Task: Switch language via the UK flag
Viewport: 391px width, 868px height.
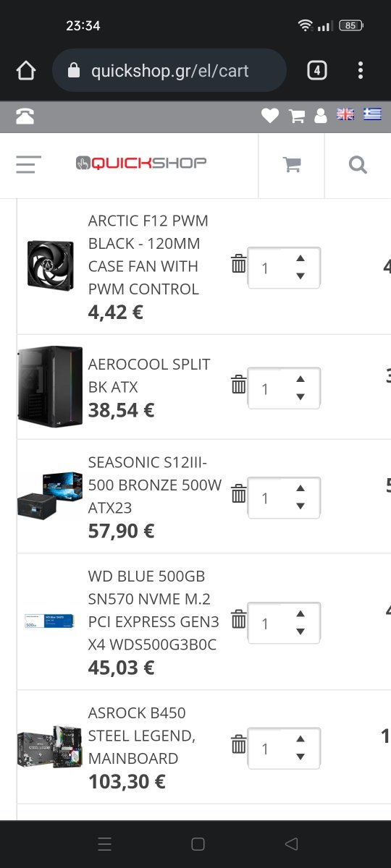Action: (346, 114)
